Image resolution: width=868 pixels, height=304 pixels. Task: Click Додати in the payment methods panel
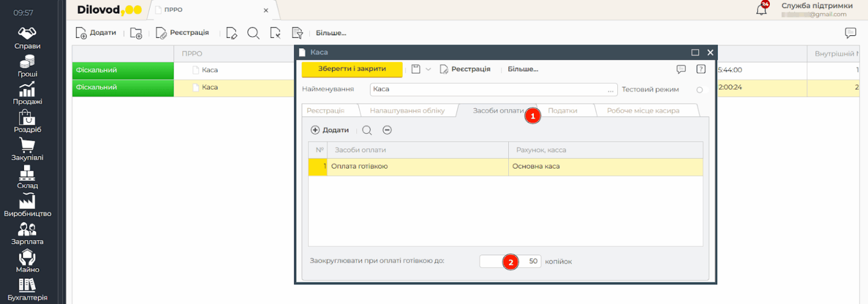(x=330, y=130)
